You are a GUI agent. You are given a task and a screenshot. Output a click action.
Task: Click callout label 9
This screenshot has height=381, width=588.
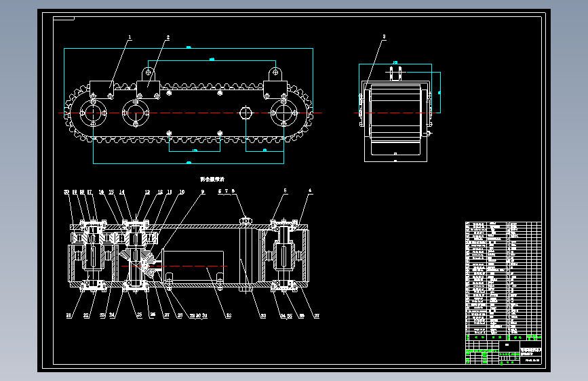pyautogui.click(x=203, y=192)
